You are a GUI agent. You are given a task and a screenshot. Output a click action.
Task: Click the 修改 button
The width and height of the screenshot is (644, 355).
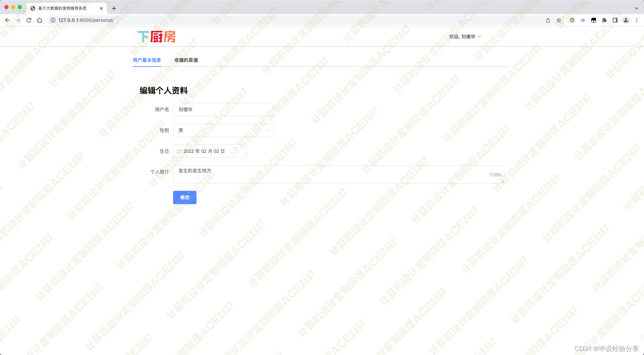(185, 197)
